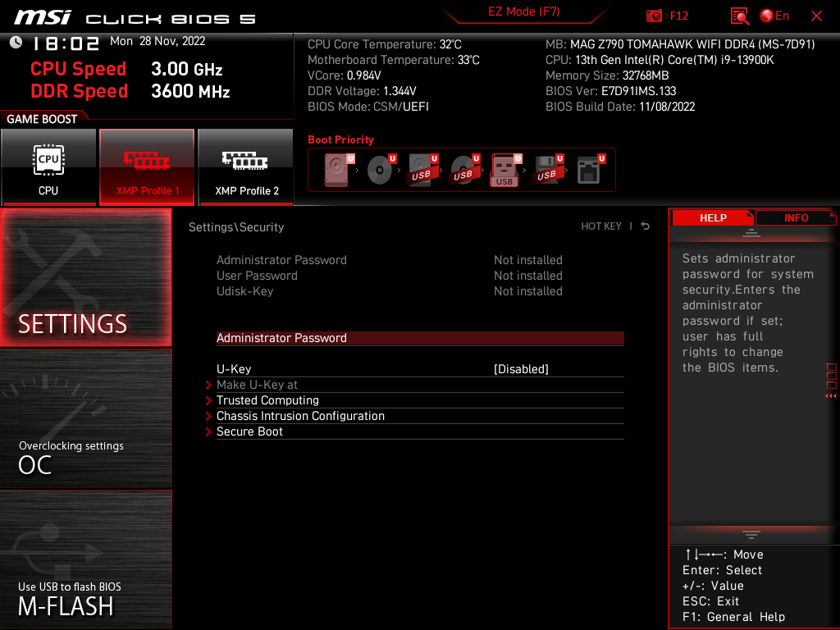Image resolution: width=840 pixels, height=630 pixels.
Task: Select the USB key boot device
Action: pyautogui.click(x=506, y=170)
